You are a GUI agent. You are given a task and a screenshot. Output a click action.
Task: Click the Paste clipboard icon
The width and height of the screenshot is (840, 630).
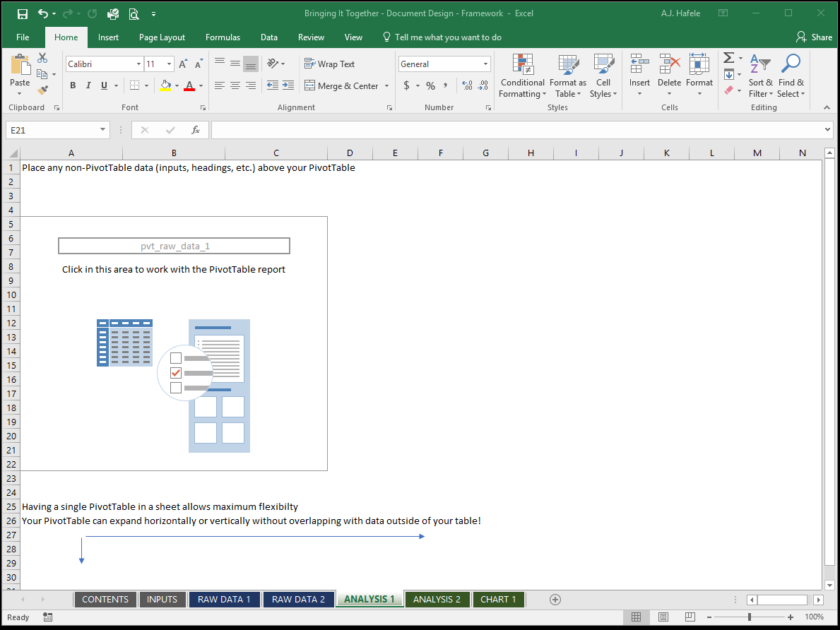[x=20, y=65]
